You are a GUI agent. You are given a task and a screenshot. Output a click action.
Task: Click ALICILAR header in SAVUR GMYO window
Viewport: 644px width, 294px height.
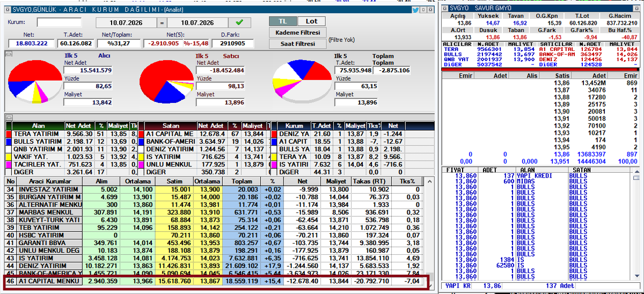coord(458,44)
